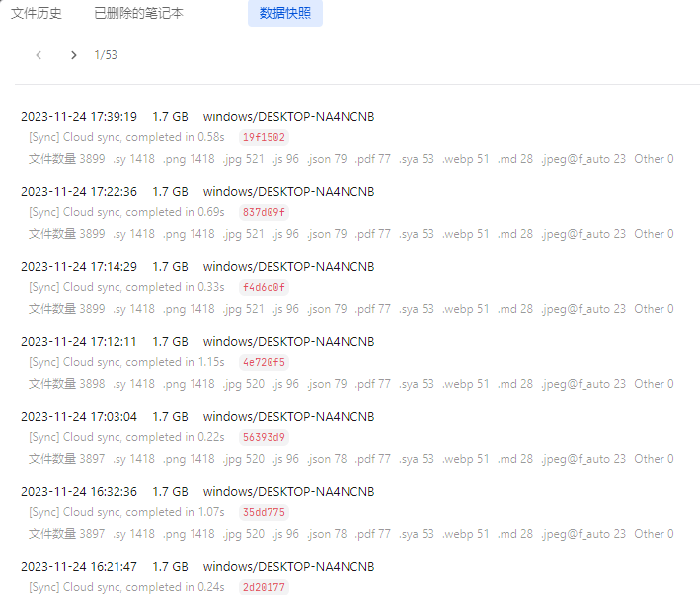The height and width of the screenshot is (595, 700).
Task: Click '.jpeg@f_auto 23' in the 17:03:04 snapshot
Action: (x=583, y=459)
